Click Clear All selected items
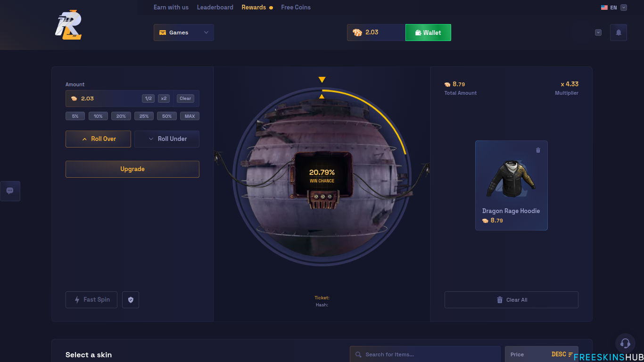 point(512,300)
